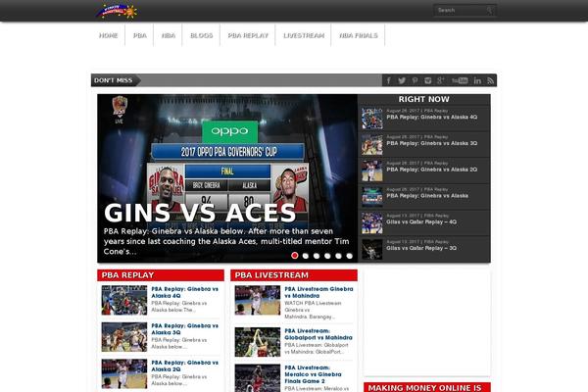
Task: Click the MAKING MONEY ONLINE IS banner
Action: [x=427, y=387]
